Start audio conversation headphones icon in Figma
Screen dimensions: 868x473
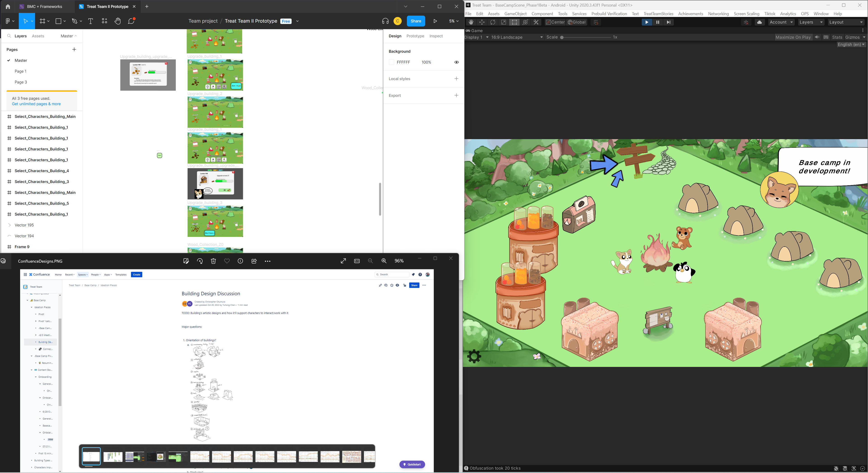[385, 21]
